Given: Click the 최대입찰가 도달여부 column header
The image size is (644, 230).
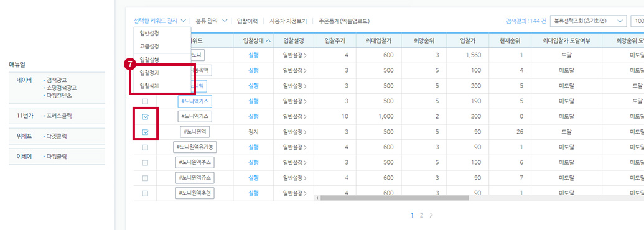Looking at the screenshot, I should (x=566, y=40).
